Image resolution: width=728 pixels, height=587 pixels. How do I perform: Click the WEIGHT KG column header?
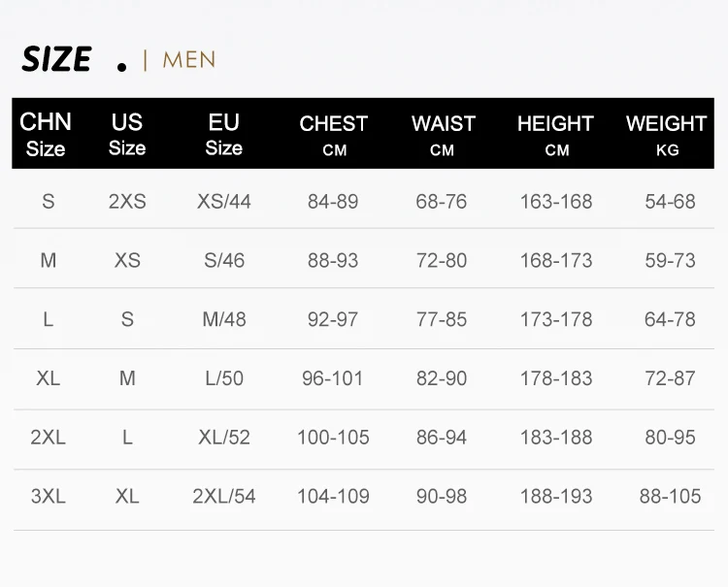pos(666,135)
